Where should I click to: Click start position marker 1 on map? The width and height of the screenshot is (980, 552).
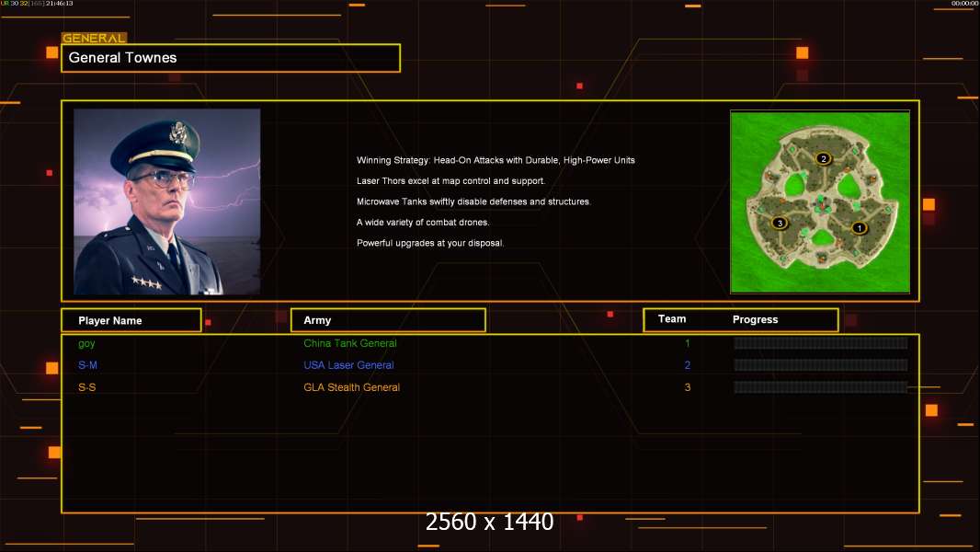(860, 228)
